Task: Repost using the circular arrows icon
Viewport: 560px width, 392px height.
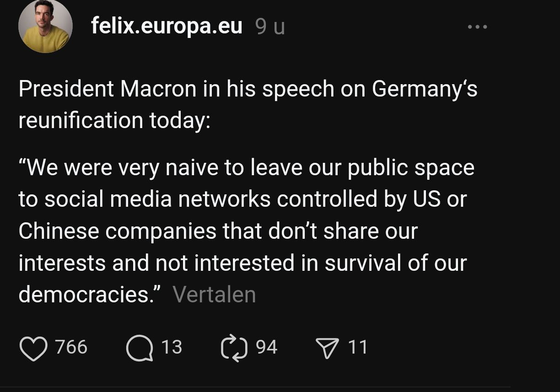Action: pos(235,348)
